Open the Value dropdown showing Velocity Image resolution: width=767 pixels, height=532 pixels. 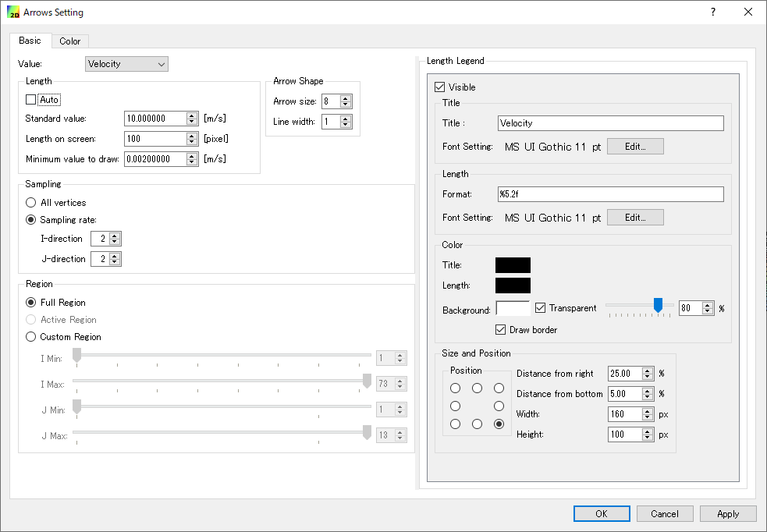pos(126,64)
